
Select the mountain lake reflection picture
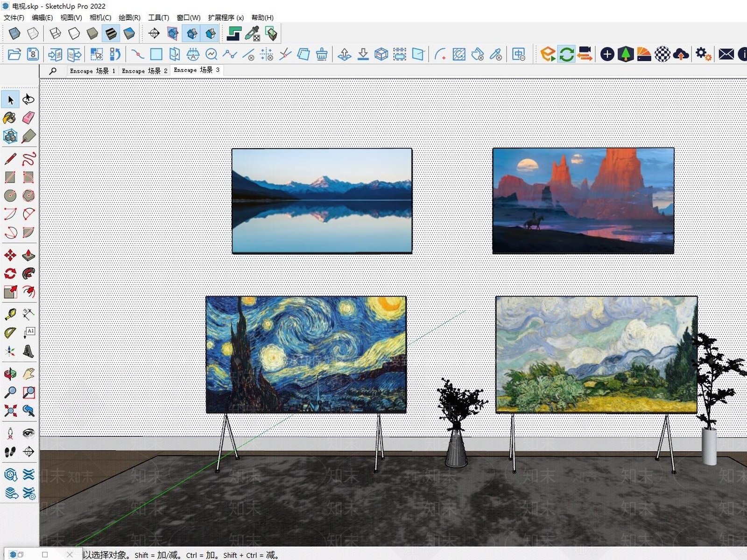pyautogui.click(x=322, y=201)
